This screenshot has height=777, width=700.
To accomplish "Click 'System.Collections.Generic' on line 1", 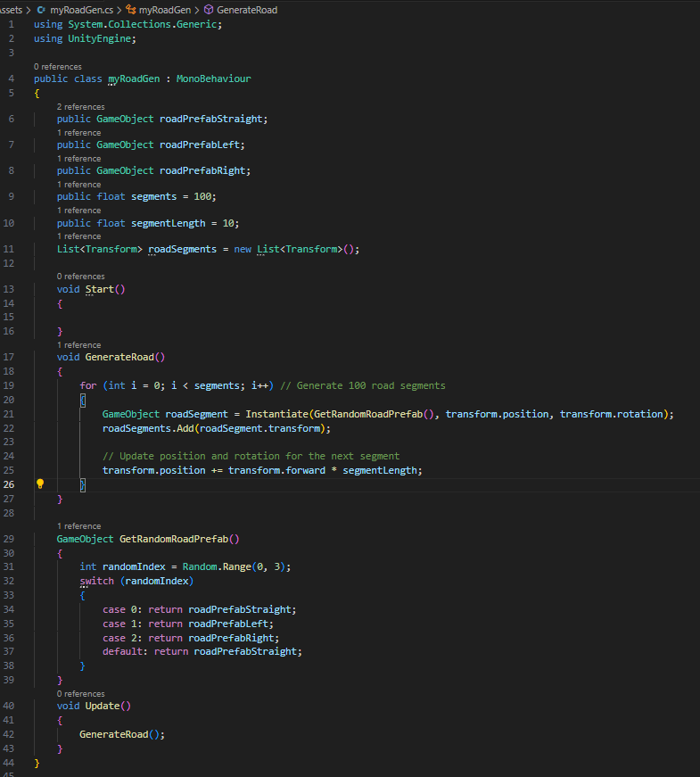I will coord(142,24).
